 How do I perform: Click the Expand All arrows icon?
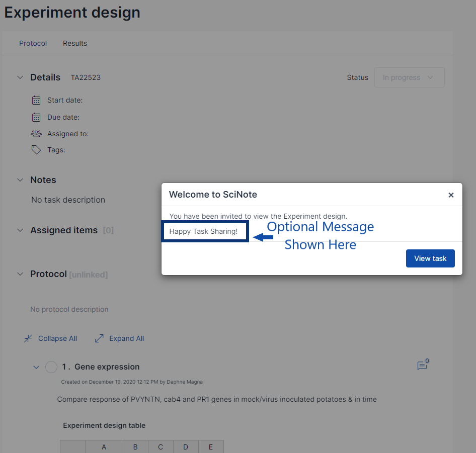(99, 338)
